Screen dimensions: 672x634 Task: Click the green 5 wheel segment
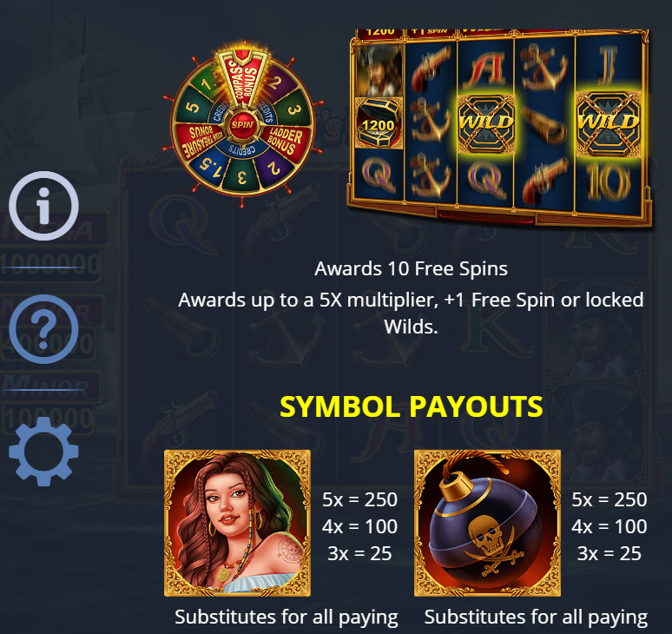pyautogui.click(x=192, y=107)
